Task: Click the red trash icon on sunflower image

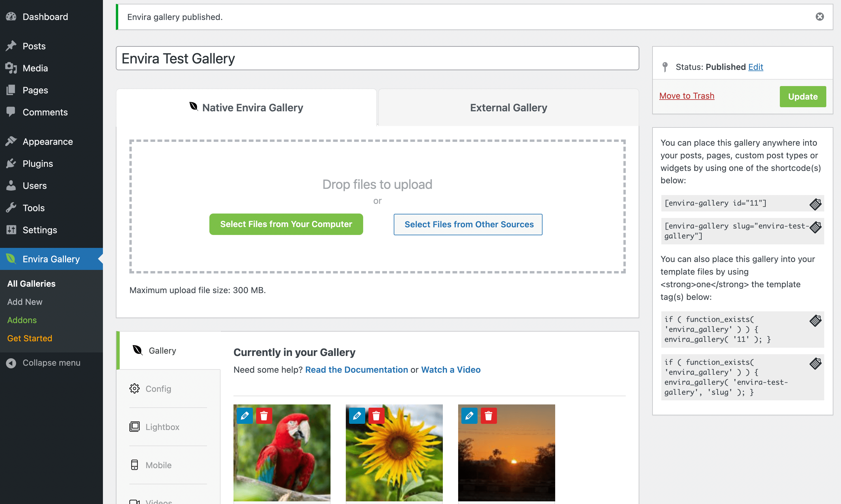Action: (376, 415)
